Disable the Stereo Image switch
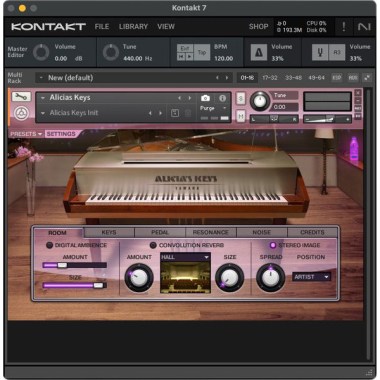Viewport: 380px width, 380px height. point(273,245)
